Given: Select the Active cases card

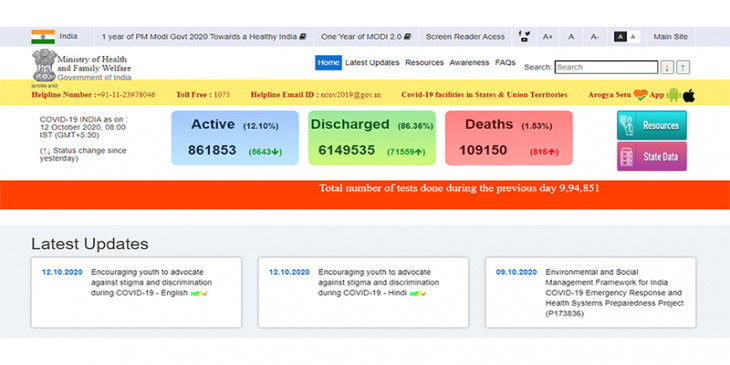Looking at the screenshot, I should (235, 138).
